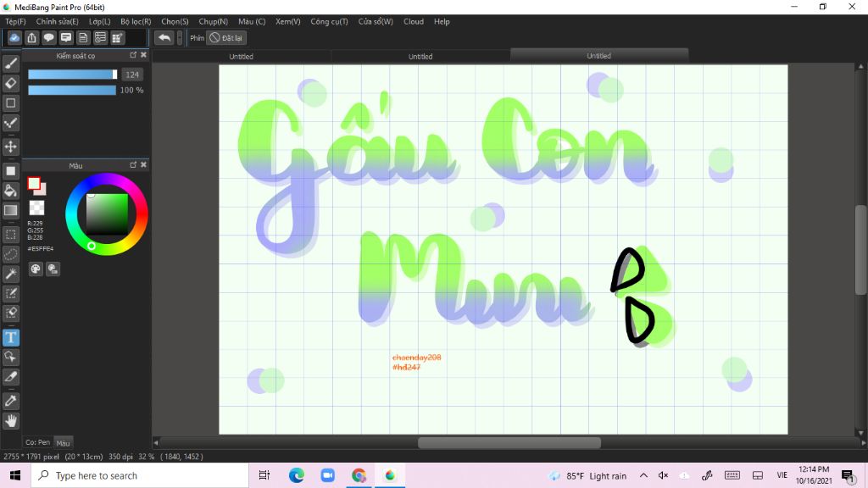The width and height of the screenshot is (868, 488).
Task: Click the Undo arrow button
Action: pyautogui.click(x=164, y=37)
